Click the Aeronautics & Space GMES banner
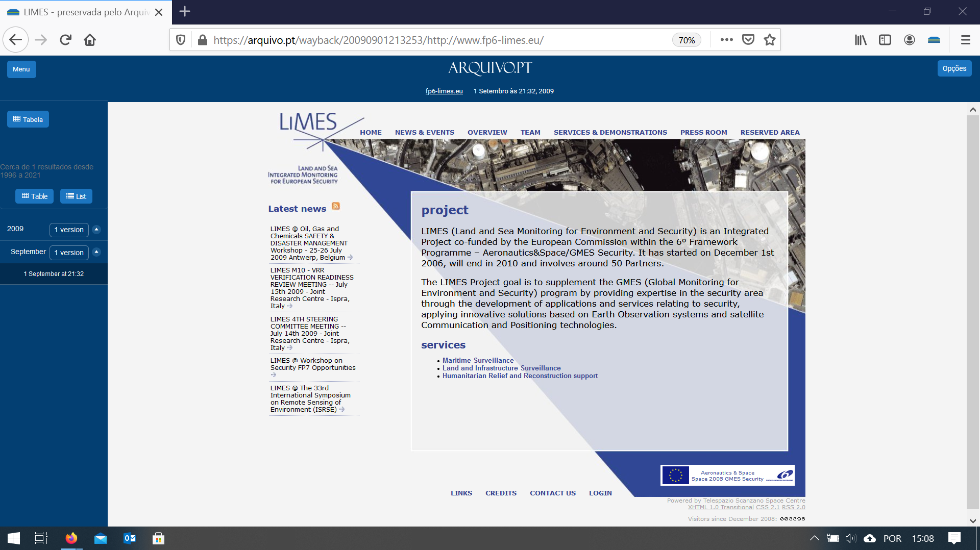Viewport: 980px width, 550px height. (727, 475)
